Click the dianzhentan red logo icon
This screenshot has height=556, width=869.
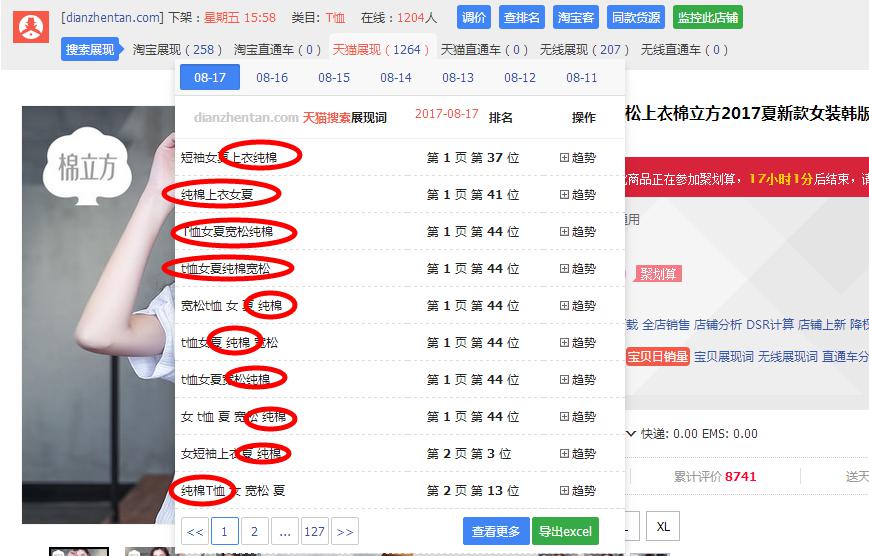[x=31, y=26]
